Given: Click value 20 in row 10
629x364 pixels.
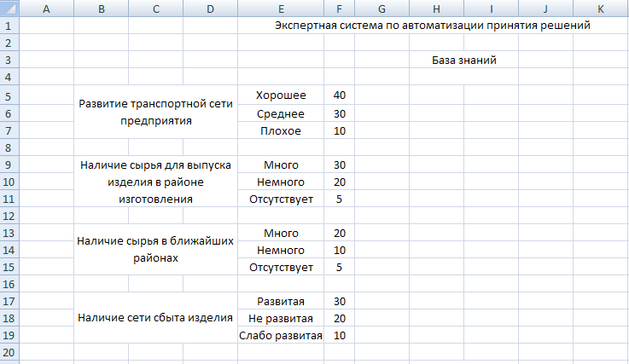Looking at the screenshot, I should point(340,182).
